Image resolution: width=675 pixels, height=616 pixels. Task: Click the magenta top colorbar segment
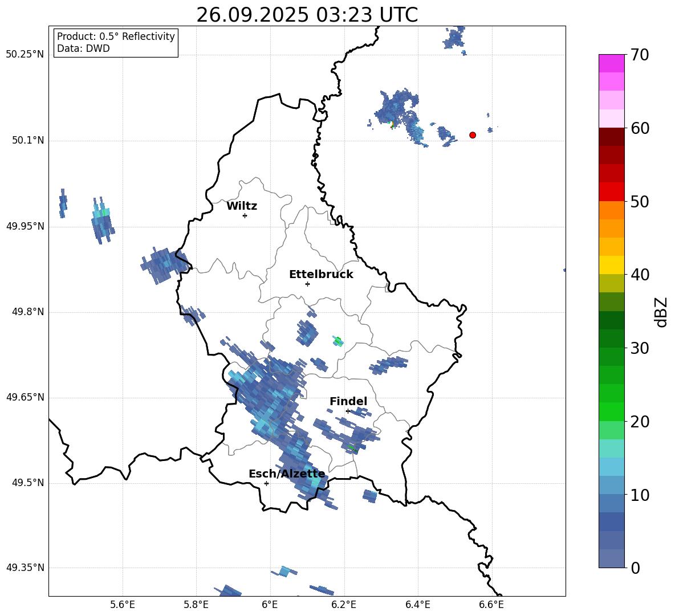(612, 63)
